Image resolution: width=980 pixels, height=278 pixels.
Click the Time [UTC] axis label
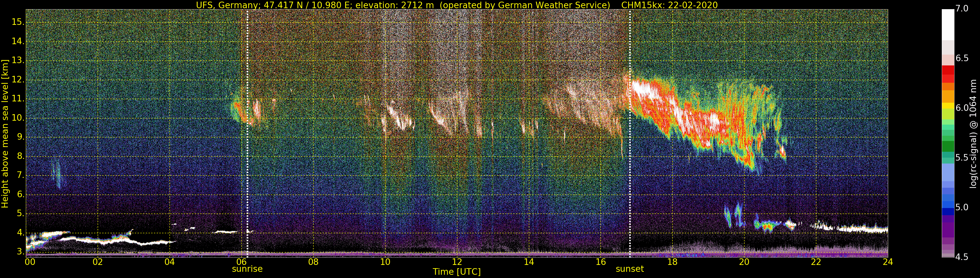click(x=457, y=272)
